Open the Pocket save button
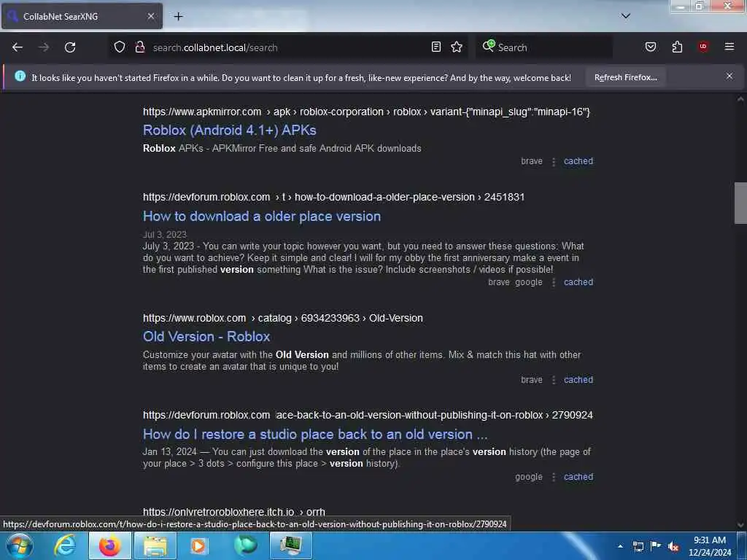 point(651,47)
